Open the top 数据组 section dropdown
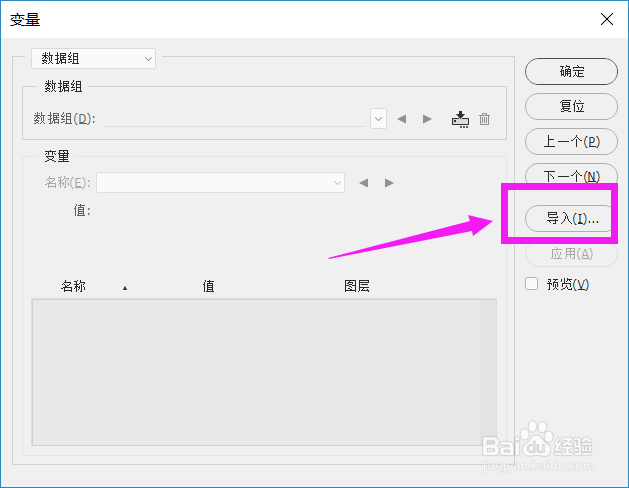The width and height of the screenshot is (629, 488). pos(93,59)
